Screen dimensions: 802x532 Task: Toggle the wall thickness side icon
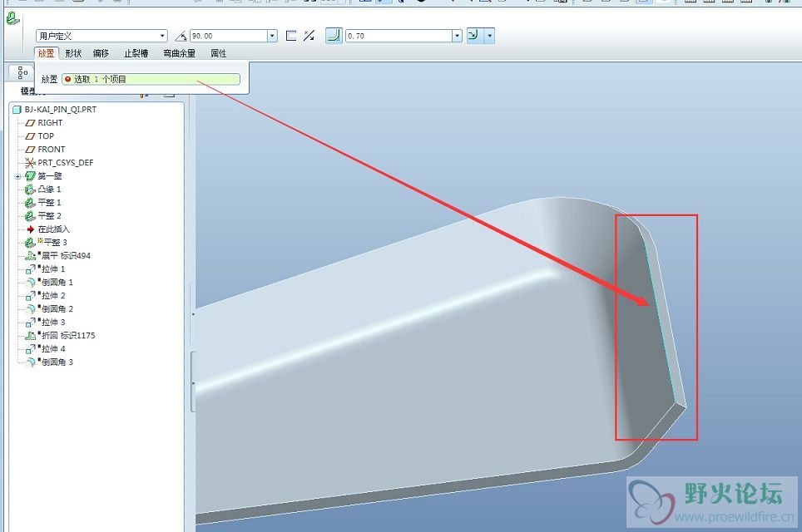click(x=291, y=36)
